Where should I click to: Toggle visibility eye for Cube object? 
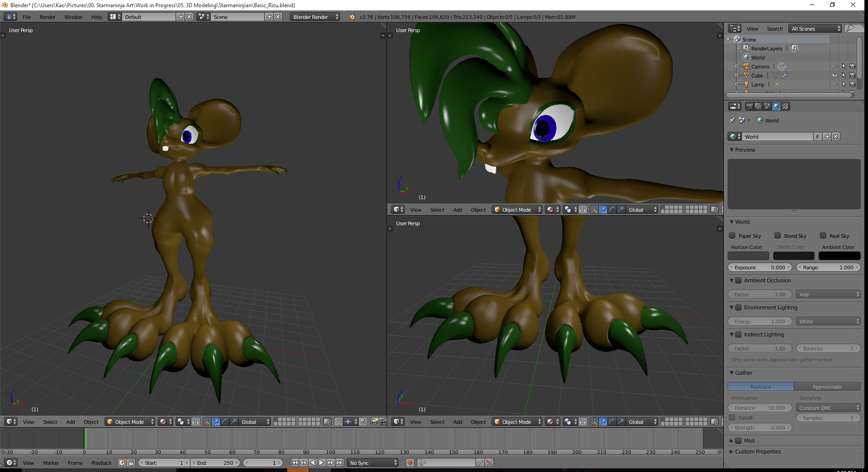pos(834,75)
